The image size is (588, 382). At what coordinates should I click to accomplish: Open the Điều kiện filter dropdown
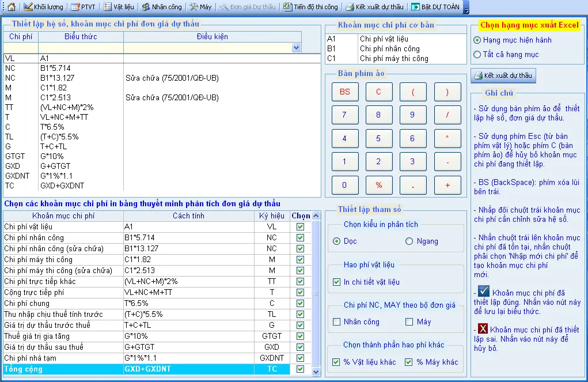pos(296,47)
